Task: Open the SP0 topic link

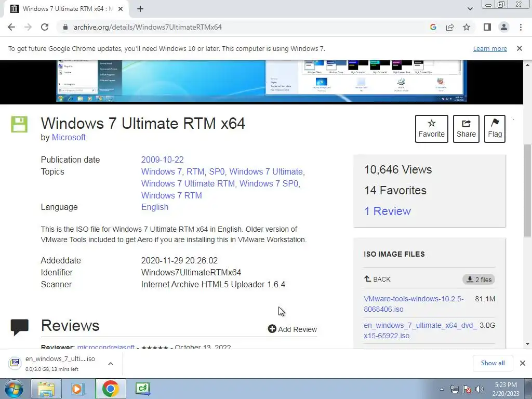Action: (x=217, y=171)
